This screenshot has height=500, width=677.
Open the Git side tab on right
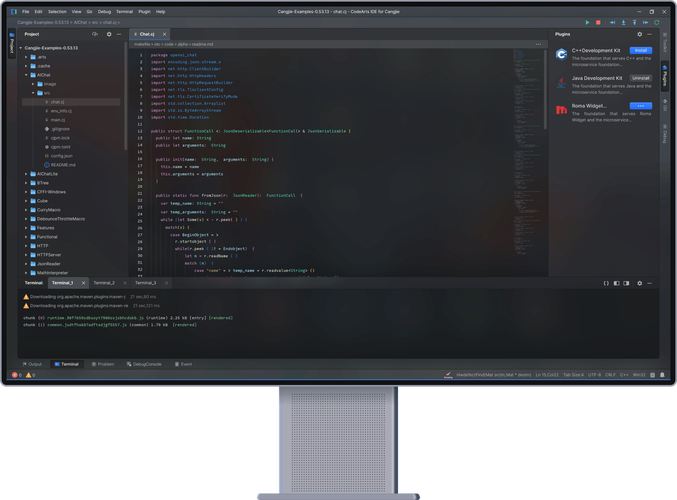click(665, 105)
